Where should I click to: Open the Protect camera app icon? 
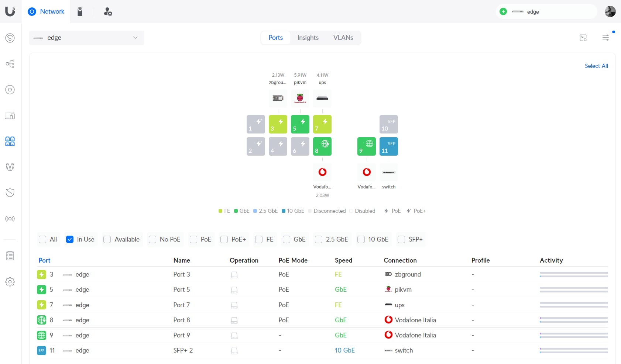[x=80, y=12]
